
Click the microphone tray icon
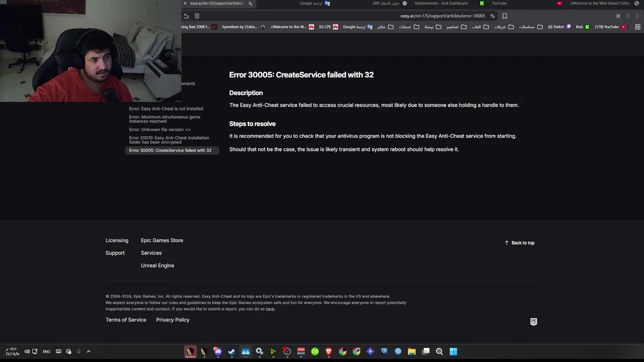[x=78, y=351]
